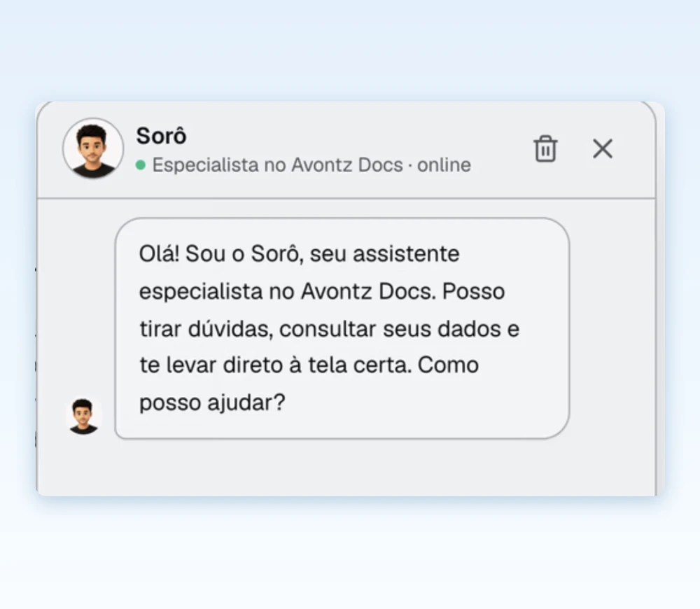Click the small Sorô avatar beside the message

coord(83,416)
